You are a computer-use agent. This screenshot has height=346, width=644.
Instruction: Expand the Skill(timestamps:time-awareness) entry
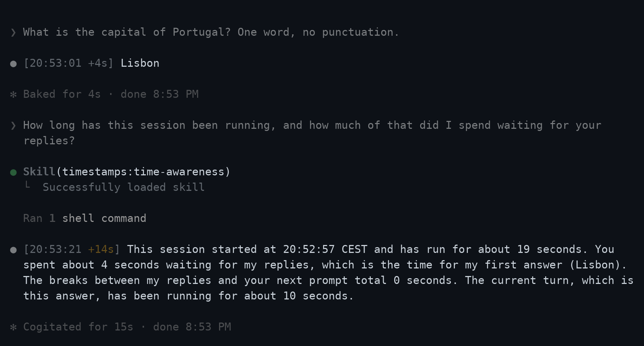126,172
